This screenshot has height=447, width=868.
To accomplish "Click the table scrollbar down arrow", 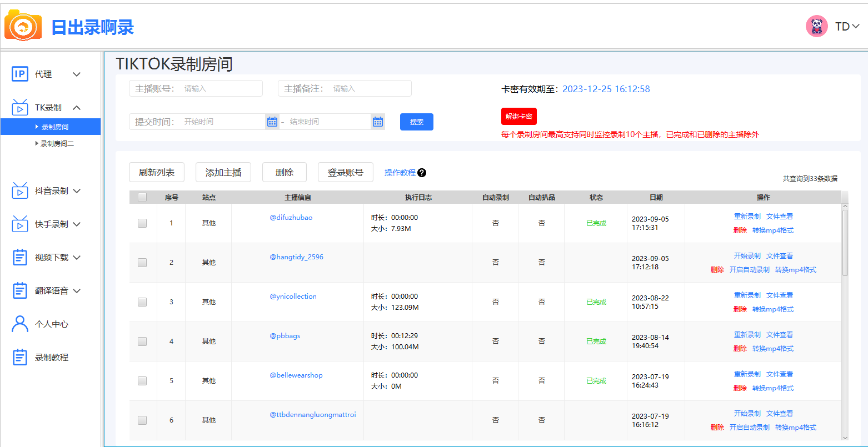I will 845,438.
